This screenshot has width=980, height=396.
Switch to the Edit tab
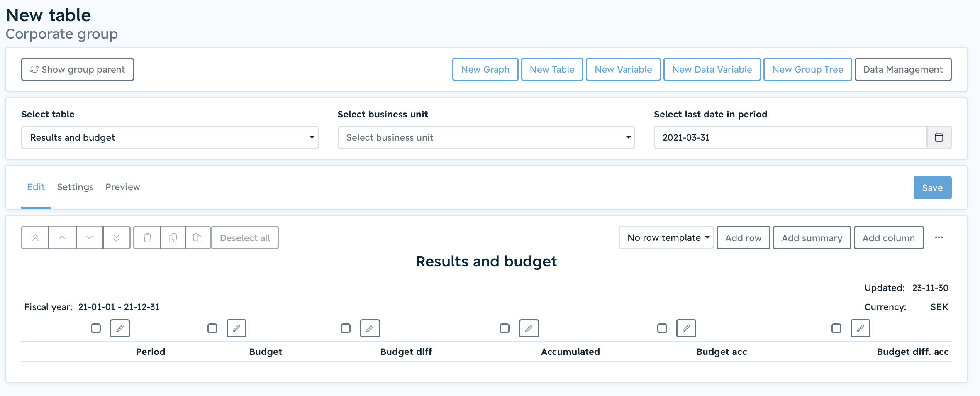pyautogui.click(x=36, y=187)
